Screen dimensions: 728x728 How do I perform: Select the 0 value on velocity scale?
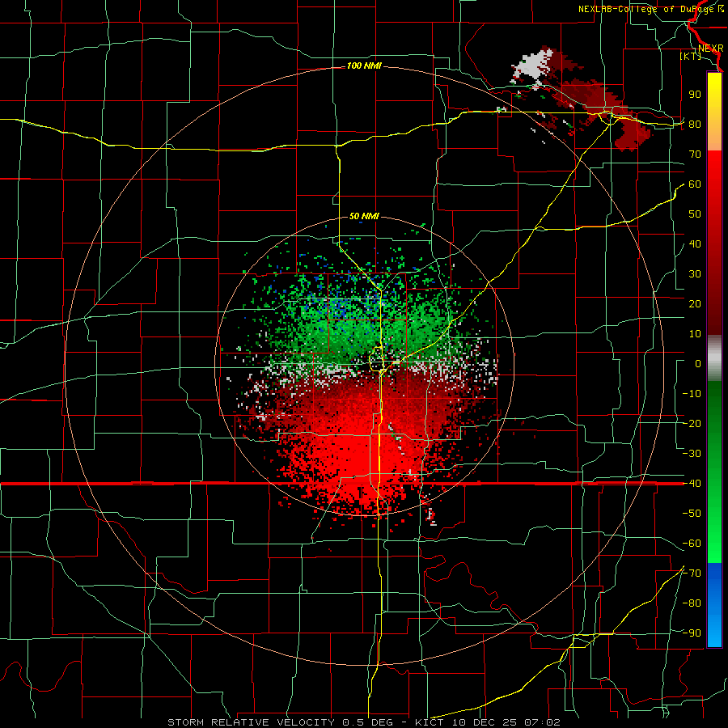(698, 363)
